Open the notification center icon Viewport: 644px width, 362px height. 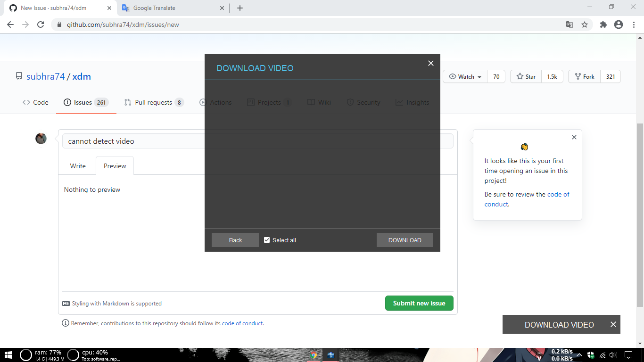click(628, 355)
